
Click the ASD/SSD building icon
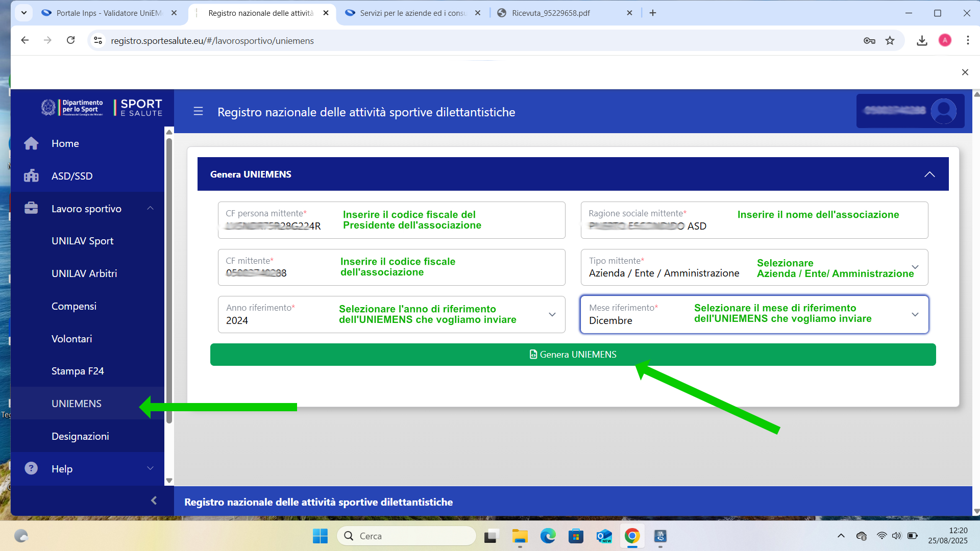[x=31, y=176]
